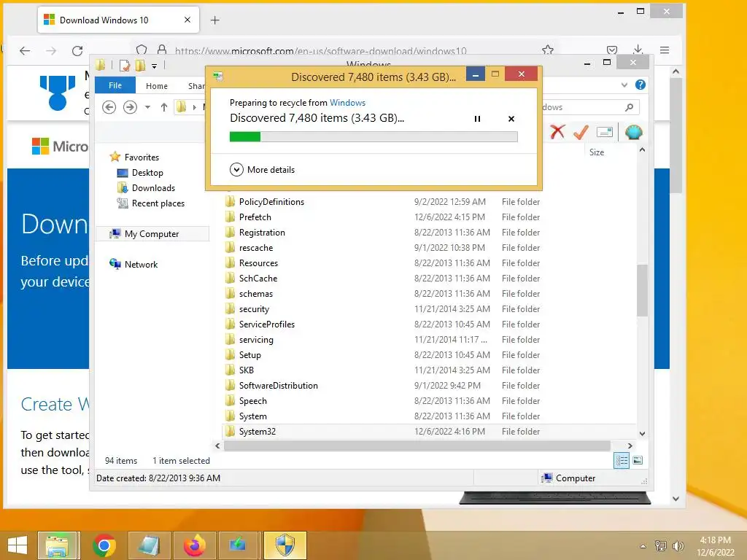Expand More details in recycle dialog
747x560 pixels.
tap(263, 169)
